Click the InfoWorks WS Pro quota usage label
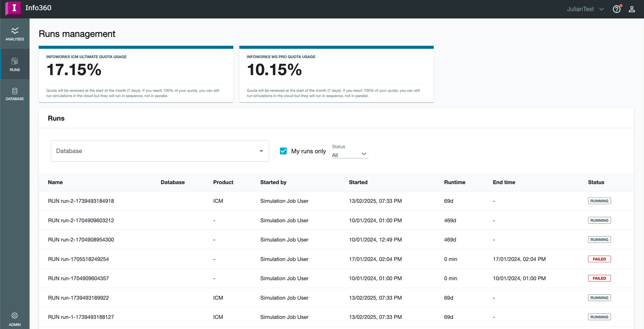644x329 pixels. click(x=281, y=57)
